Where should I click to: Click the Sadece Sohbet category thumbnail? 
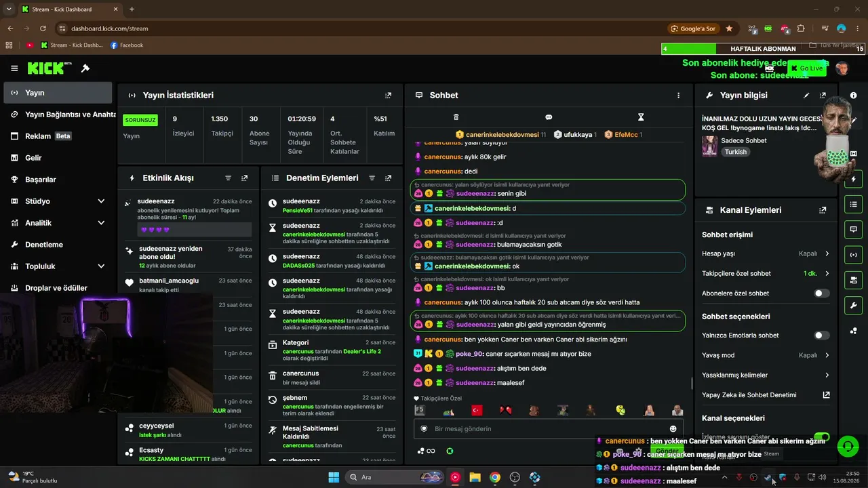pos(710,146)
